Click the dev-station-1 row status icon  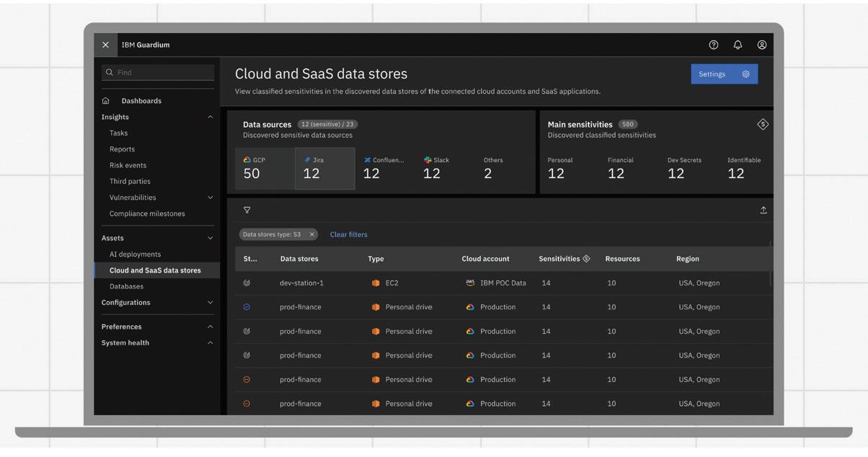click(247, 283)
